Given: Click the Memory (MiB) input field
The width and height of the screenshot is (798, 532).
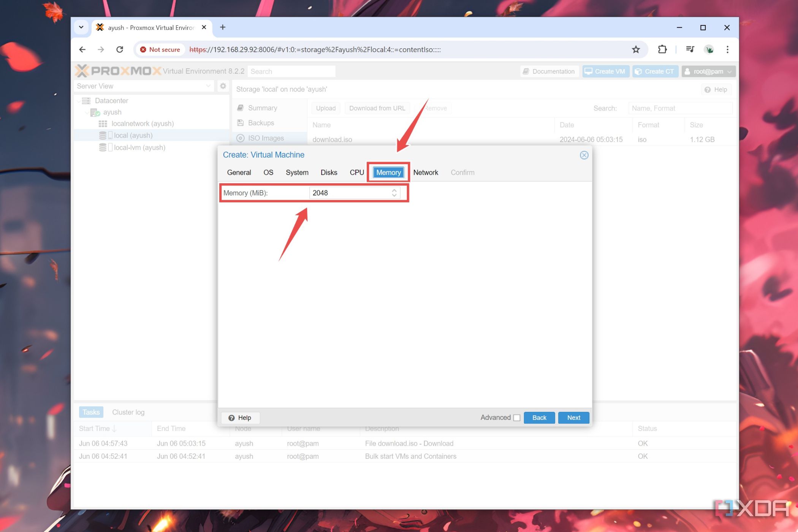Looking at the screenshot, I should point(353,192).
